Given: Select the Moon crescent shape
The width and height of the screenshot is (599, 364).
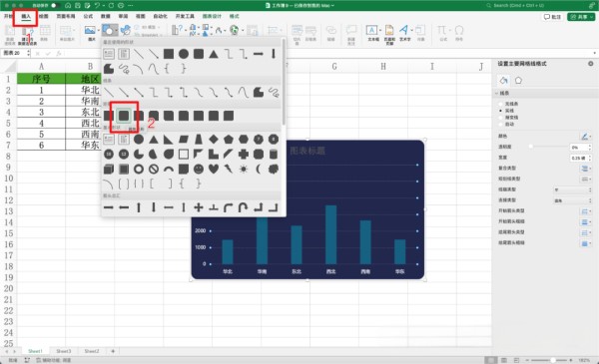Looking at the screenshot, I should tap(259, 169).
